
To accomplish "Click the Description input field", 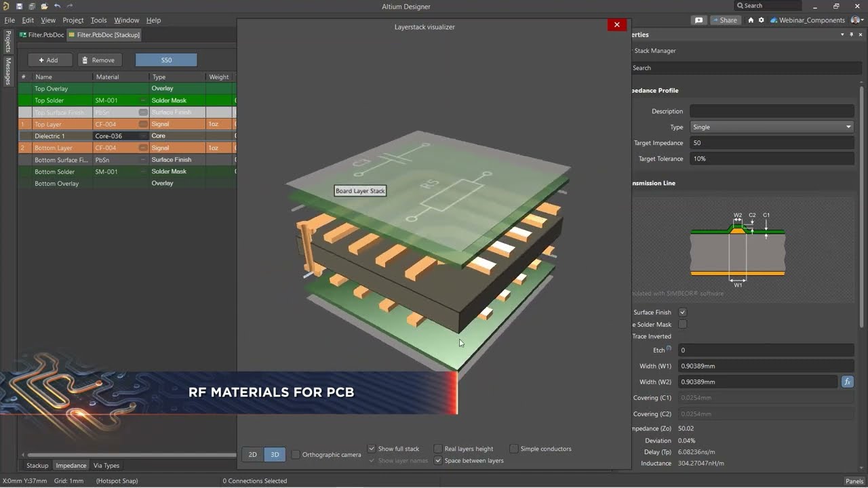I will click(772, 111).
